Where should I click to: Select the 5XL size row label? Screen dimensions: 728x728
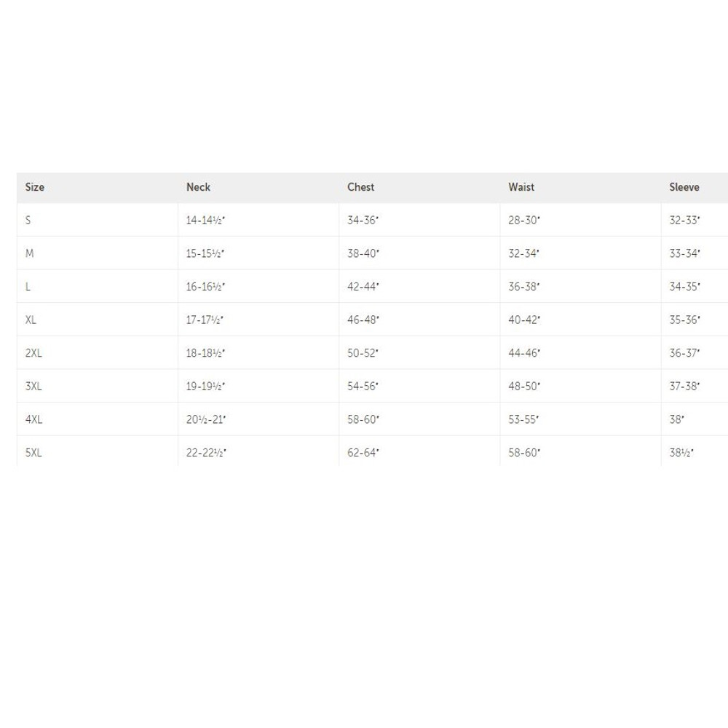[33, 453]
